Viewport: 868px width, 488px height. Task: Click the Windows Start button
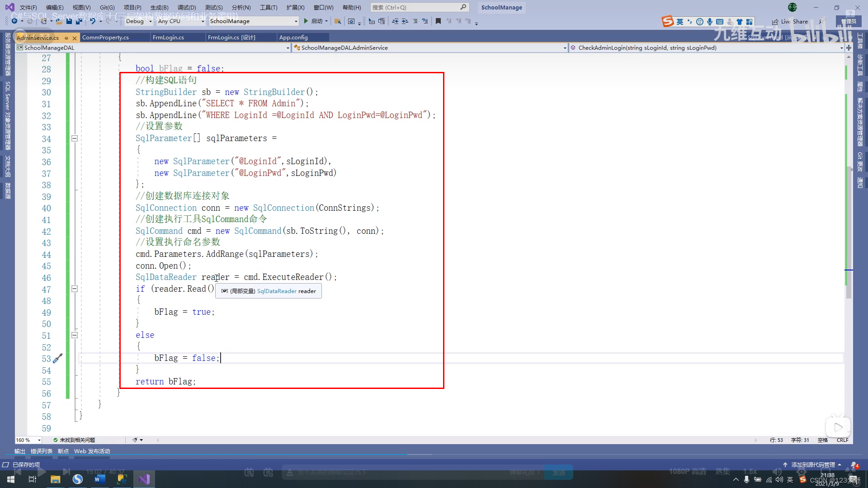coord(11,479)
